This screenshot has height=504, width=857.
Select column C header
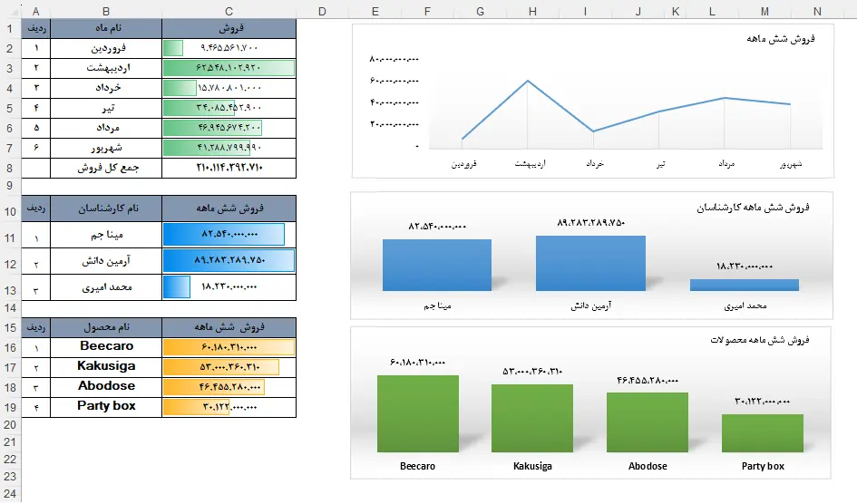pyautogui.click(x=229, y=11)
